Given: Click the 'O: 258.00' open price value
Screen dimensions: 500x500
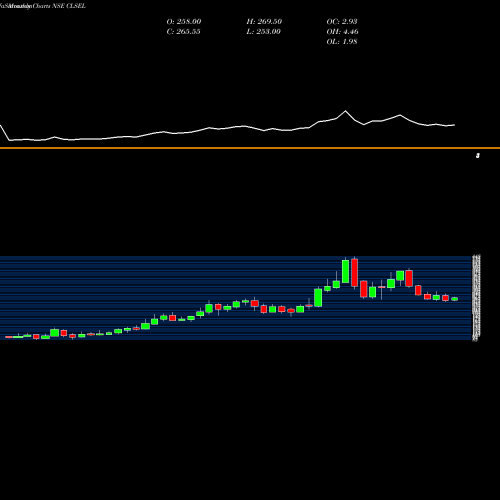Looking at the screenshot, I should (x=184, y=22).
